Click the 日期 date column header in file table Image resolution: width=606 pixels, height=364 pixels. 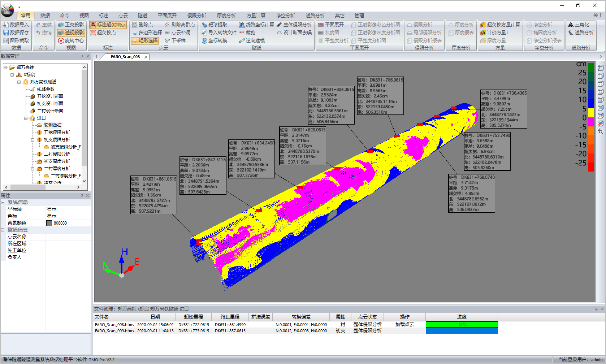(x=155, y=317)
